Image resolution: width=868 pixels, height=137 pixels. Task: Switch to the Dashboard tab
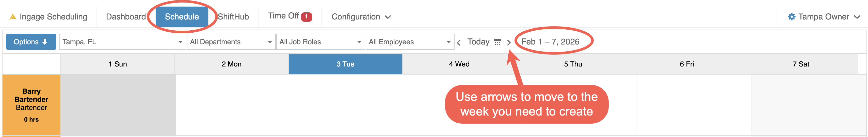pos(126,17)
